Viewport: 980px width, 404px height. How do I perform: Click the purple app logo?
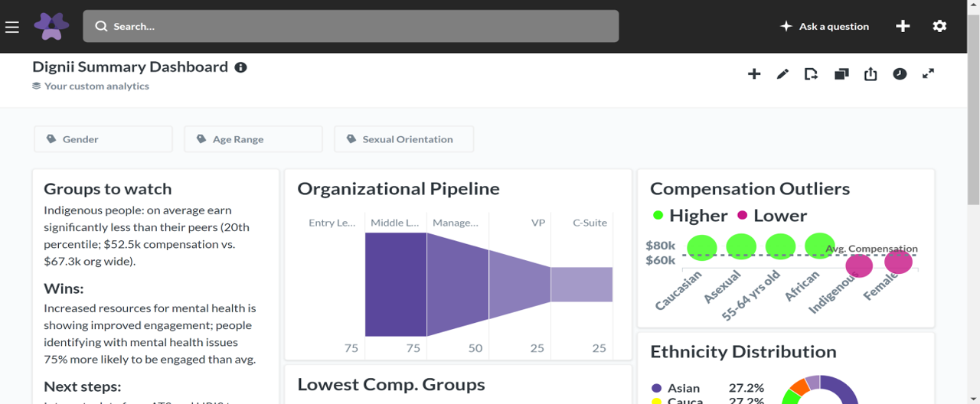51,26
